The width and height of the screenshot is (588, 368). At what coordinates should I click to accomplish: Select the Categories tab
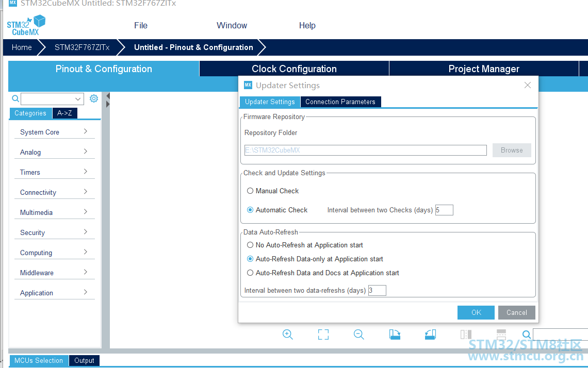click(x=30, y=113)
